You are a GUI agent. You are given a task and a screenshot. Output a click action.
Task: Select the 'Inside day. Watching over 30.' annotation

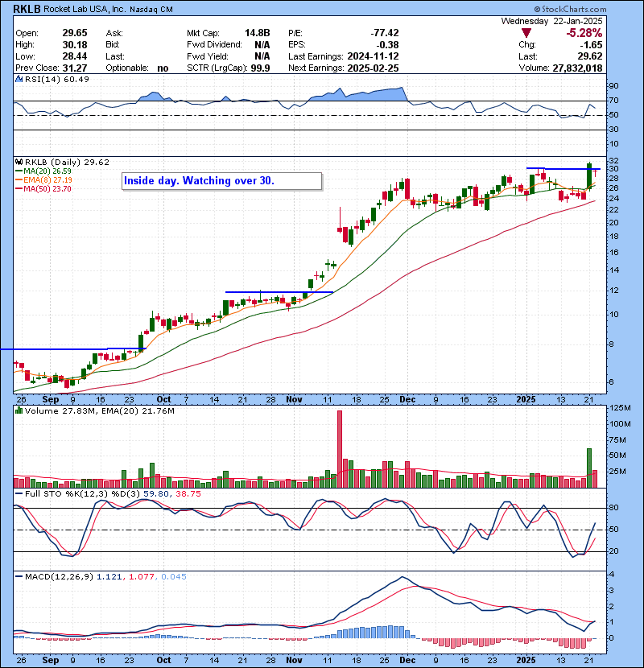click(221, 181)
